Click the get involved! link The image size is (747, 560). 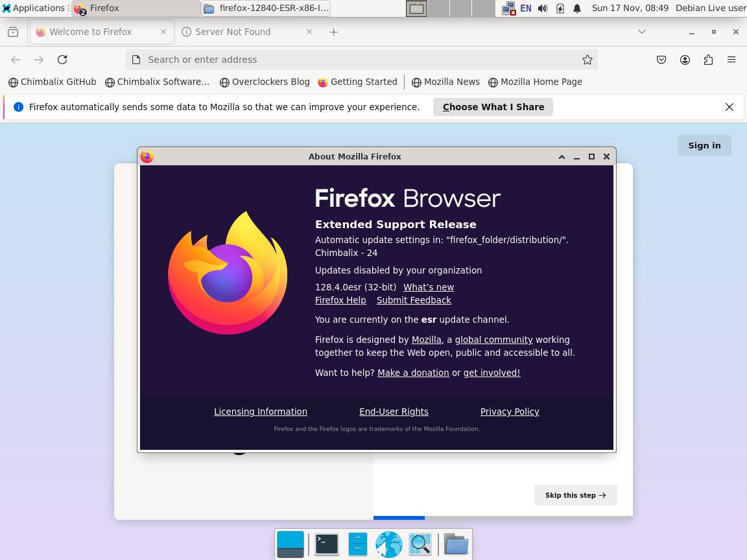pos(492,373)
